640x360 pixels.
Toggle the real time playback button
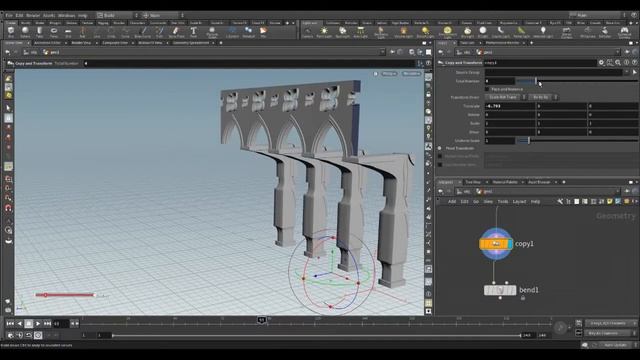[x=38, y=335]
